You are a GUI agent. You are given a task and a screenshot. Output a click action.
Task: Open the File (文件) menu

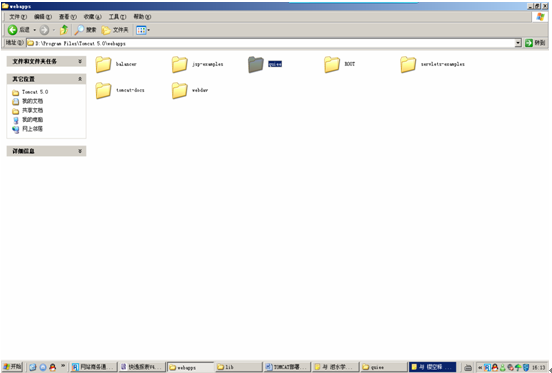coord(18,17)
